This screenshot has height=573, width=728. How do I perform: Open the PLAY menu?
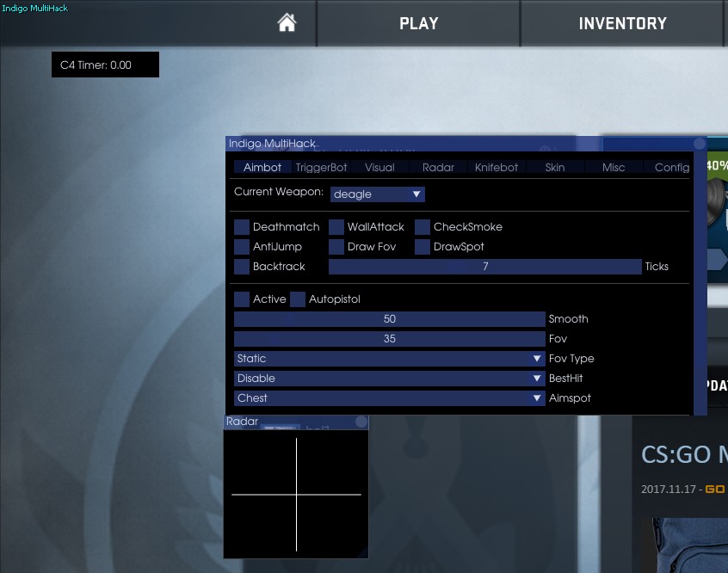(419, 23)
